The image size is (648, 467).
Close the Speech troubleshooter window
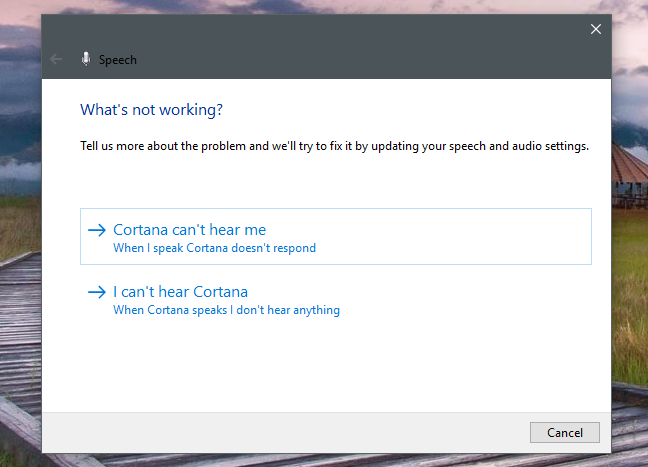pos(596,29)
